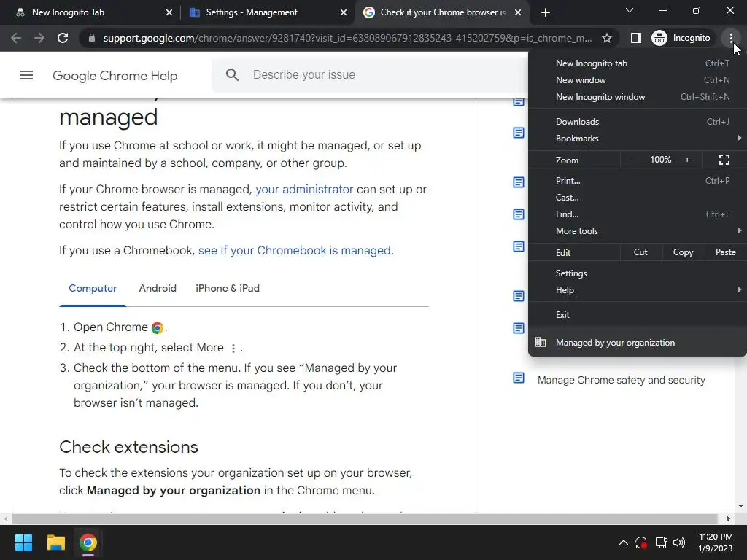Screen dimensions: 747x560
Task: Close the New Incognito Tab tab
Action: [x=169, y=13]
